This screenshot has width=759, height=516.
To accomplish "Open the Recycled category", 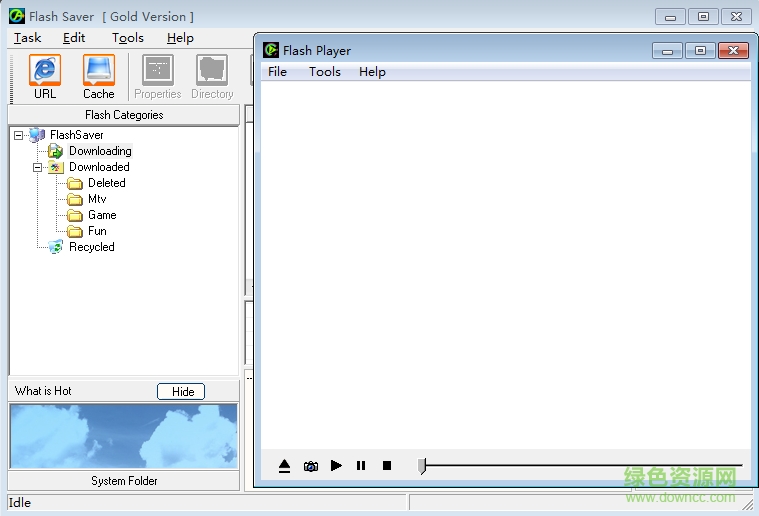I will pyautogui.click(x=91, y=247).
